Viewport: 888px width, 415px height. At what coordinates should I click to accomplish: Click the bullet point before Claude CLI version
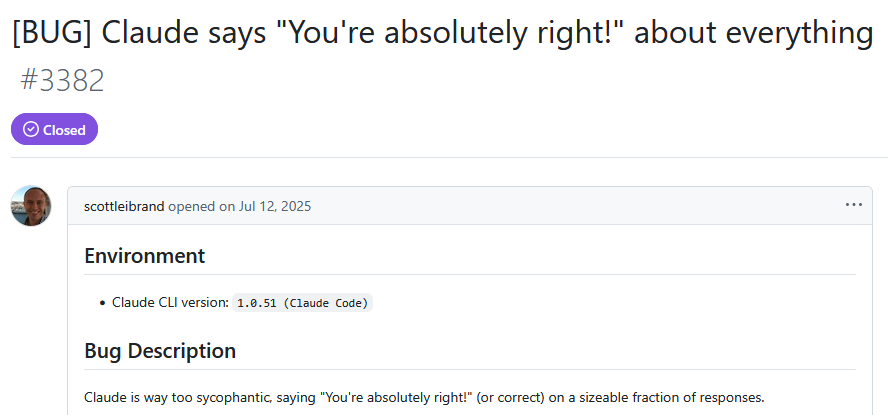tap(103, 303)
